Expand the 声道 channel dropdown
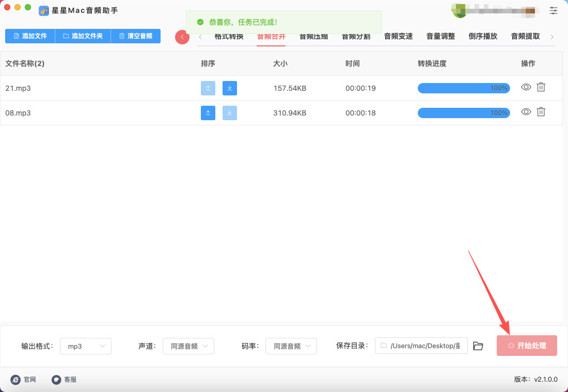This screenshot has width=568, height=392. point(188,346)
